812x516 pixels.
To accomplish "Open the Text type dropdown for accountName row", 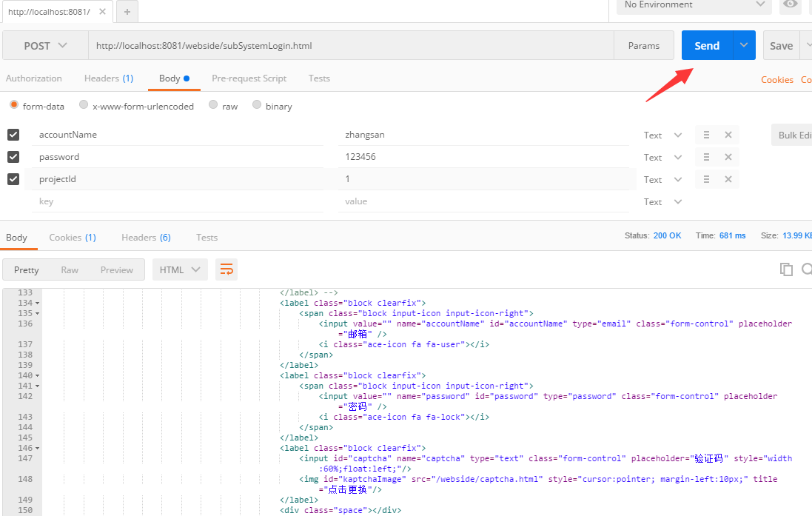I will pyautogui.click(x=662, y=135).
